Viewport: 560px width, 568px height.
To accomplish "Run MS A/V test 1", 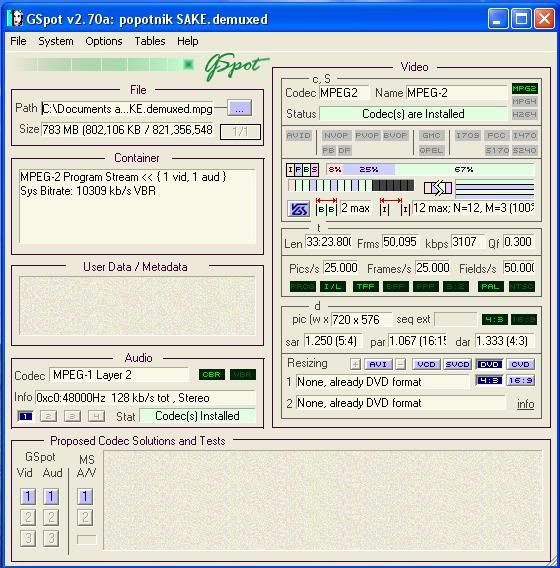I will (x=85, y=496).
